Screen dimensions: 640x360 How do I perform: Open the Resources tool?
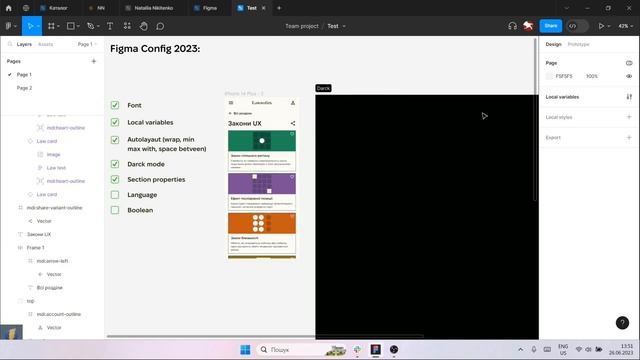(127, 26)
